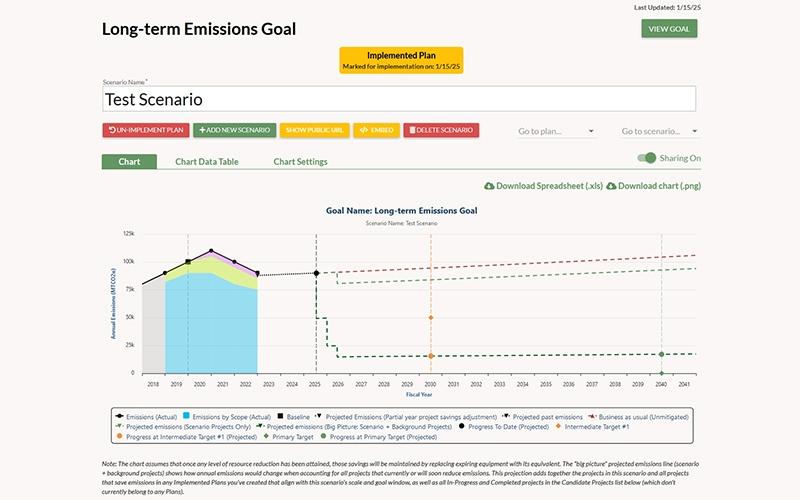Toggle Projected past emissions legend entry
This screenshot has width=800, height=500.
point(542,417)
